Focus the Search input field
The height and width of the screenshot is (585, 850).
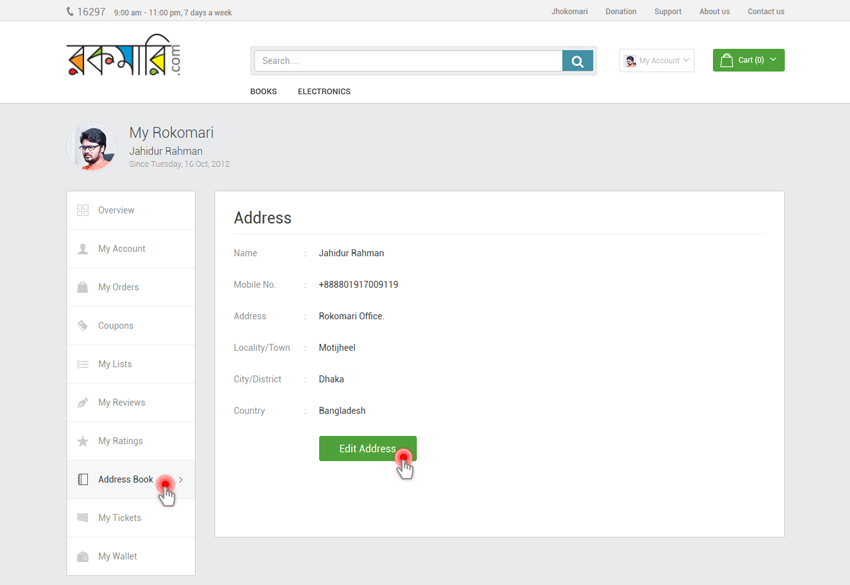(408, 61)
